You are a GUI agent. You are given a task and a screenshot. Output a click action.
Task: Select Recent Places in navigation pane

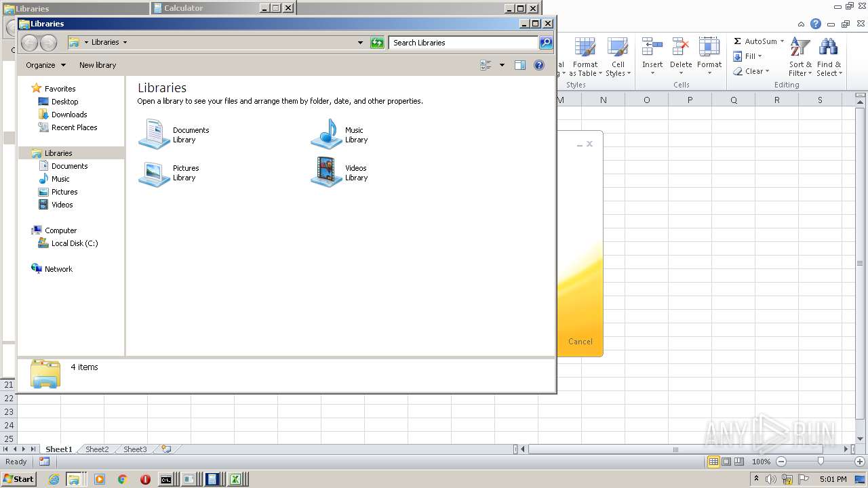click(x=74, y=127)
